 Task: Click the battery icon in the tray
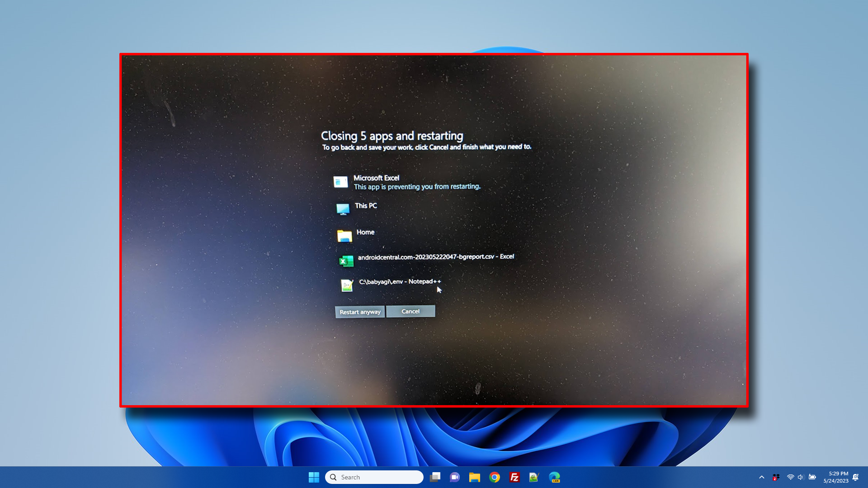[813, 477]
